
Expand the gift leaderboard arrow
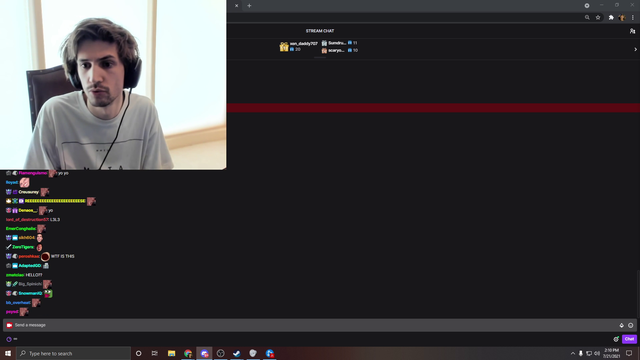[635, 49]
